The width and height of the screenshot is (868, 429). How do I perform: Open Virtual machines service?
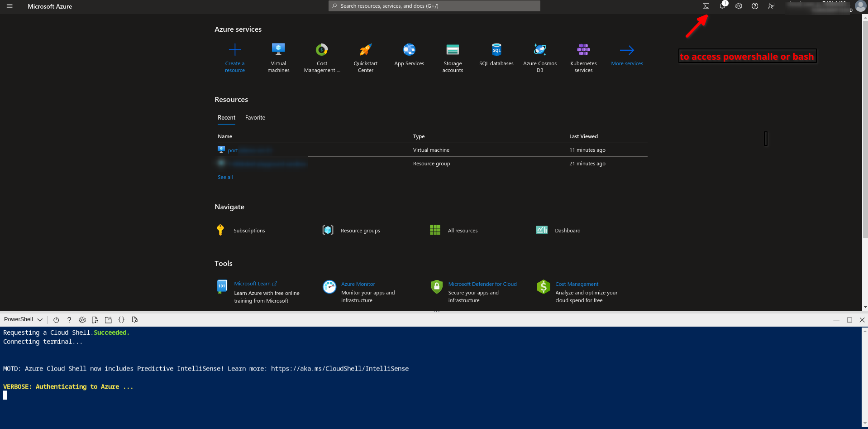(x=278, y=58)
